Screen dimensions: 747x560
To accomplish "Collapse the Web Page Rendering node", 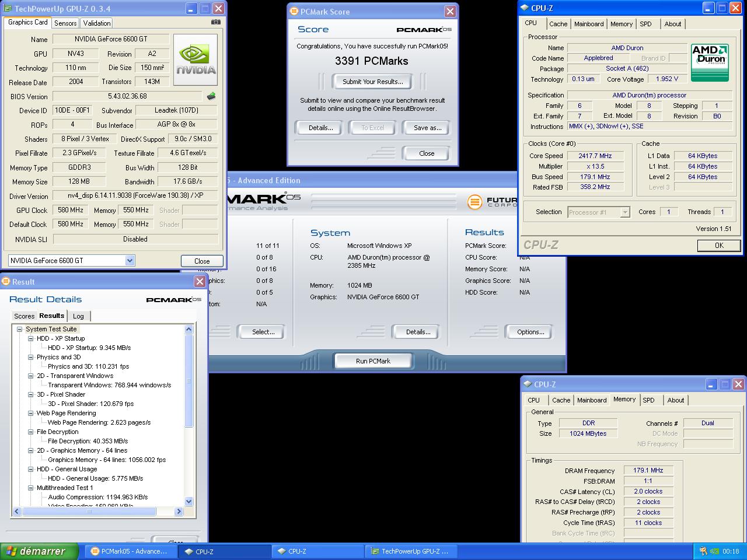I will pyautogui.click(x=30, y=413).
